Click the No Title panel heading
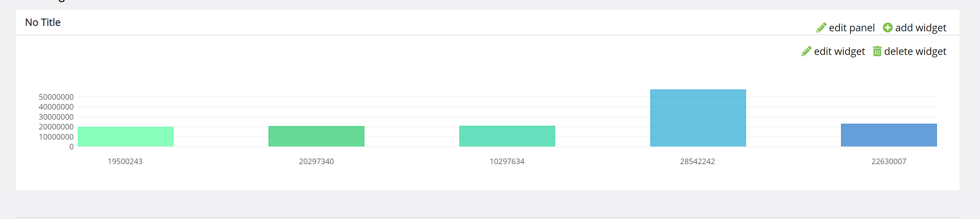980x219 pixels. (43, 22)
